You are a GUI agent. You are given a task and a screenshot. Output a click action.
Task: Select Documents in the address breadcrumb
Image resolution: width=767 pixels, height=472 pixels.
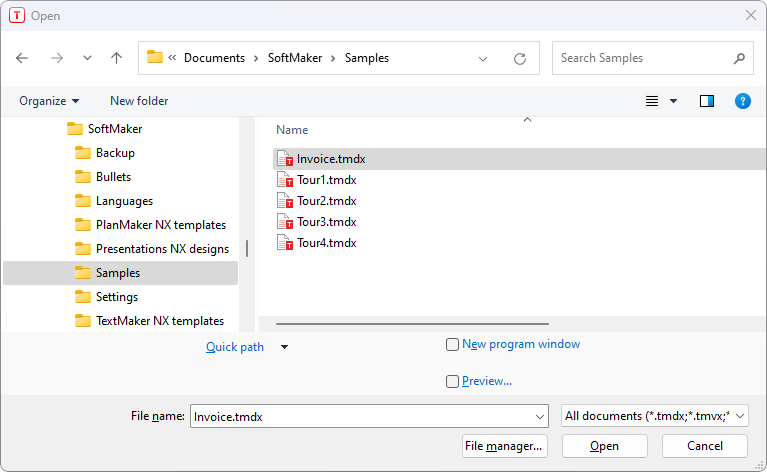[214, 58]
